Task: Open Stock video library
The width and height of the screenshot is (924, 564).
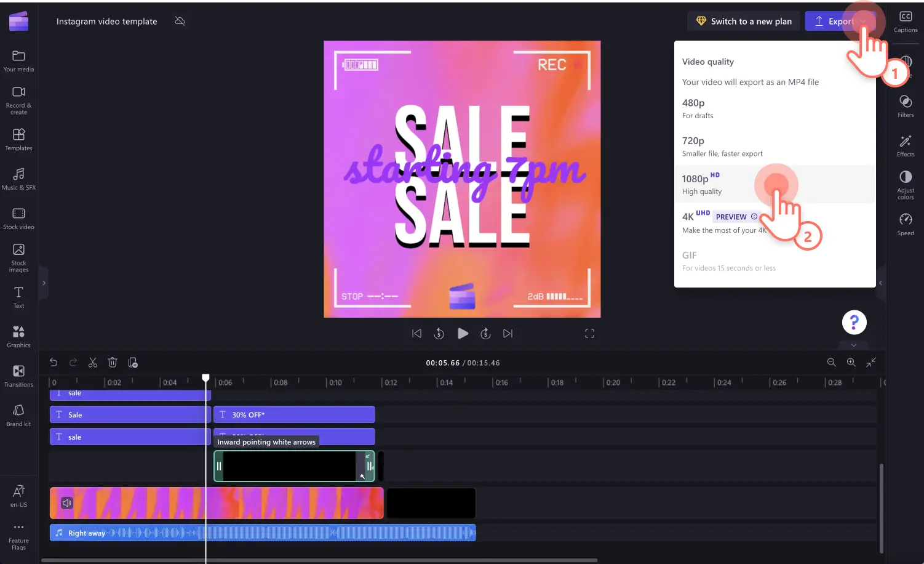Action: pyautogui.click(x=18, y=219)
